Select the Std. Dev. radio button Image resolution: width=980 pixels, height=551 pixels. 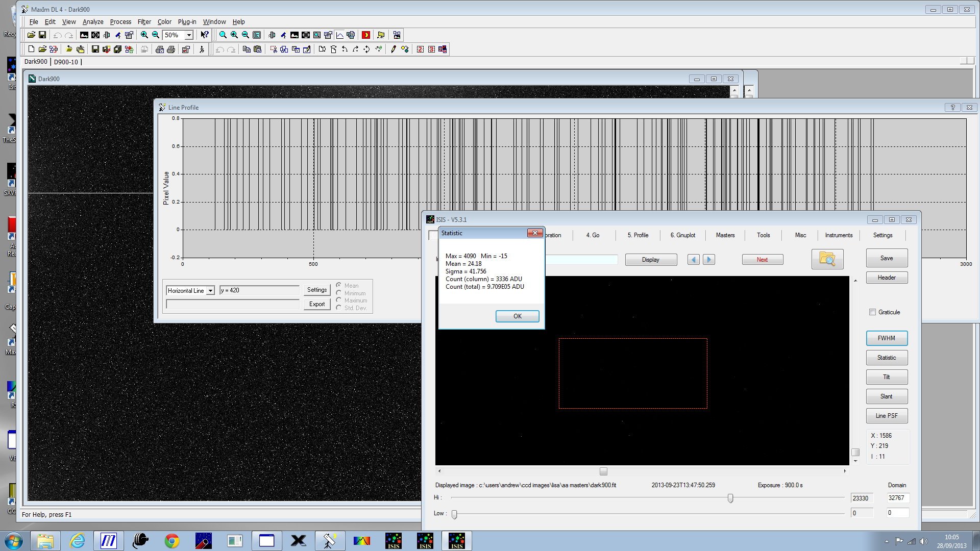tap(339, 308)
